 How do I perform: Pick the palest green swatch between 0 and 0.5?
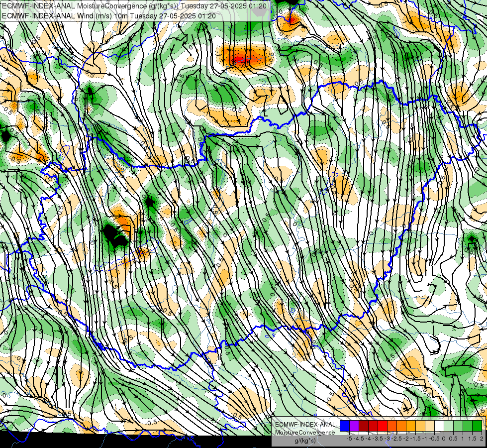click(x=449, y=426)
